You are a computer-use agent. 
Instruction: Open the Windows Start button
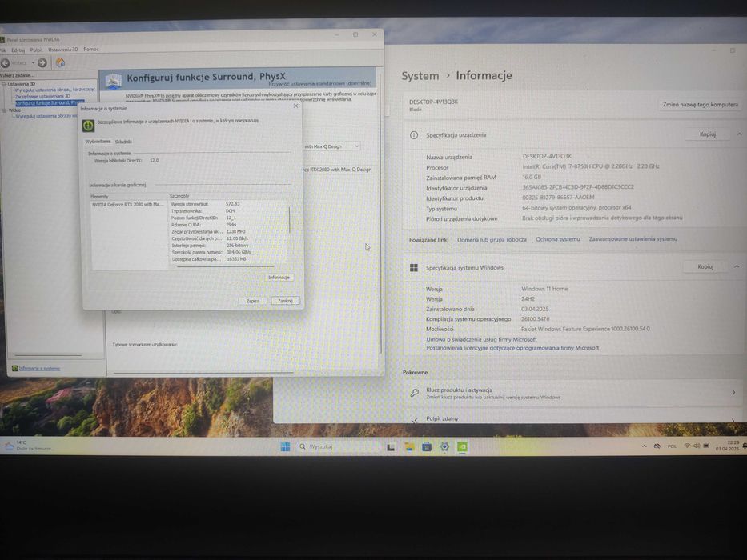tap(285, 446)
